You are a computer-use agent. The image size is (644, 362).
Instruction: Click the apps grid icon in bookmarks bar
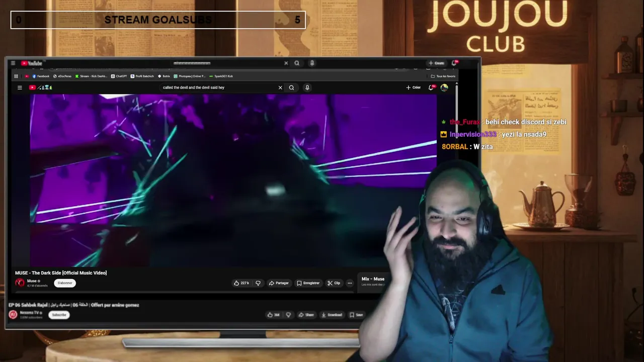pos(16,76)
